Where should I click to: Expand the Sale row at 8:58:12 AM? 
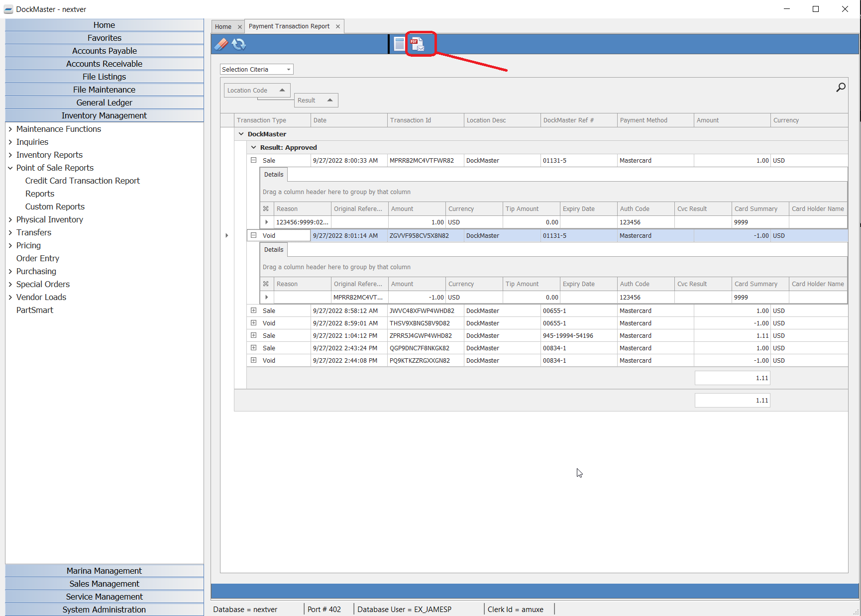(253, 310)
